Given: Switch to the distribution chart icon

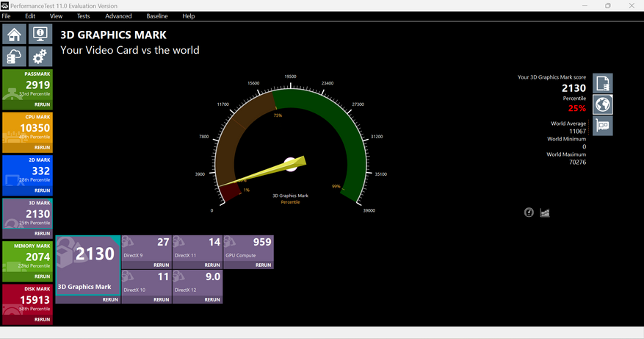Looking at the screenshot, I should coord(545,213).
